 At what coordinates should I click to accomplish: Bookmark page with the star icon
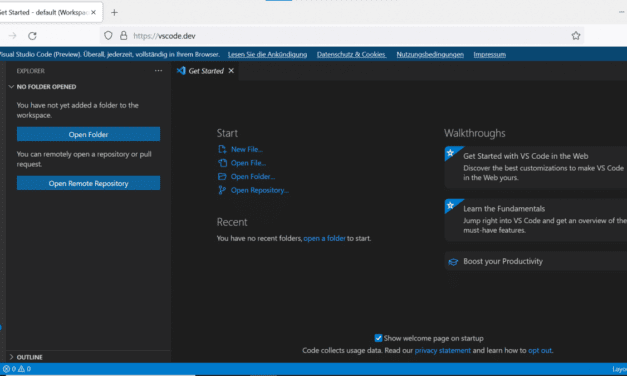tap(575, 36)
